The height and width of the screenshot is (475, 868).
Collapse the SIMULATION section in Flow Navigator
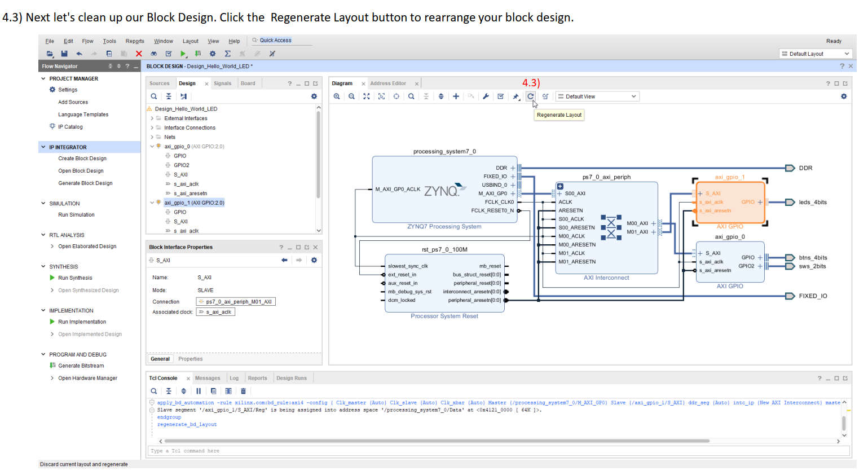click(43, 203)
